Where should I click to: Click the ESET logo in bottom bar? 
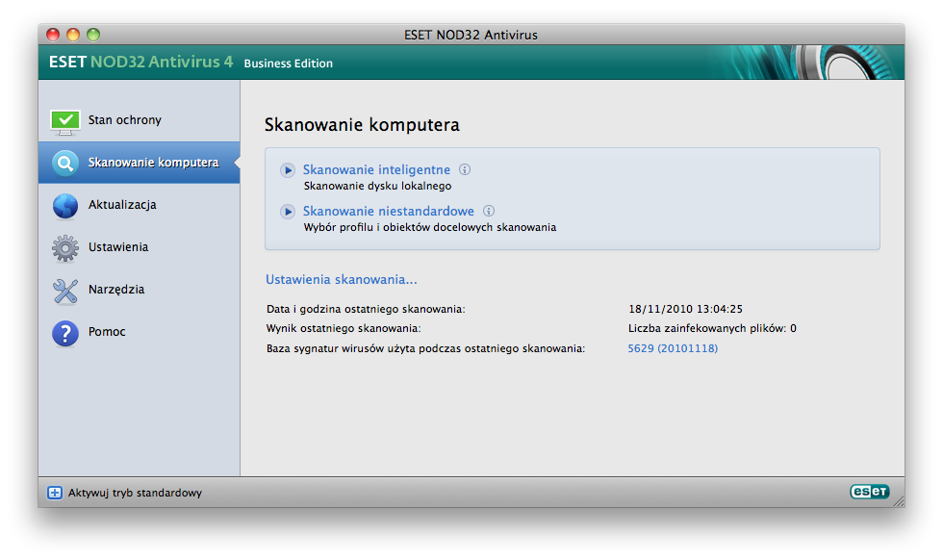(x=869, y=492)
